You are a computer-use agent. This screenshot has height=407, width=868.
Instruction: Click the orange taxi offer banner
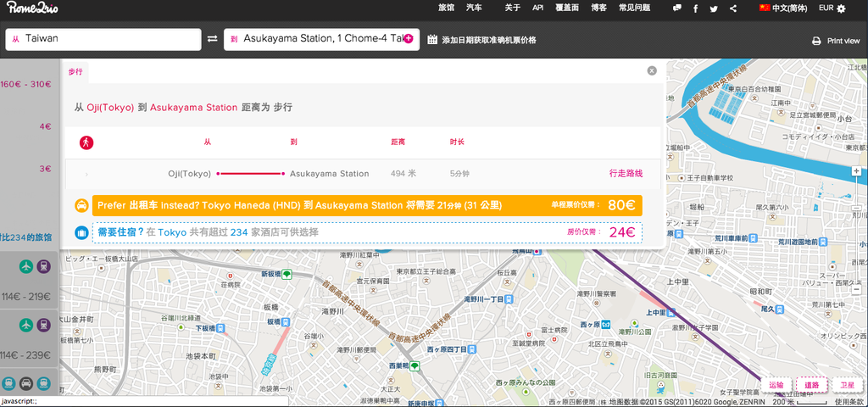(367, 205)
